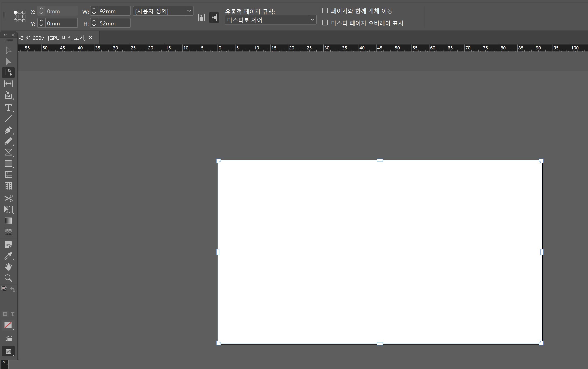Viewport: 588px width, 369px height.
Task: Select the Scissors tool
Action: 8,198
